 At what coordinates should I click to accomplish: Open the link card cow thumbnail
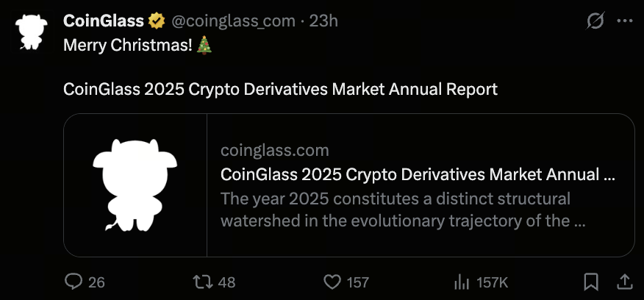point(135,185)
